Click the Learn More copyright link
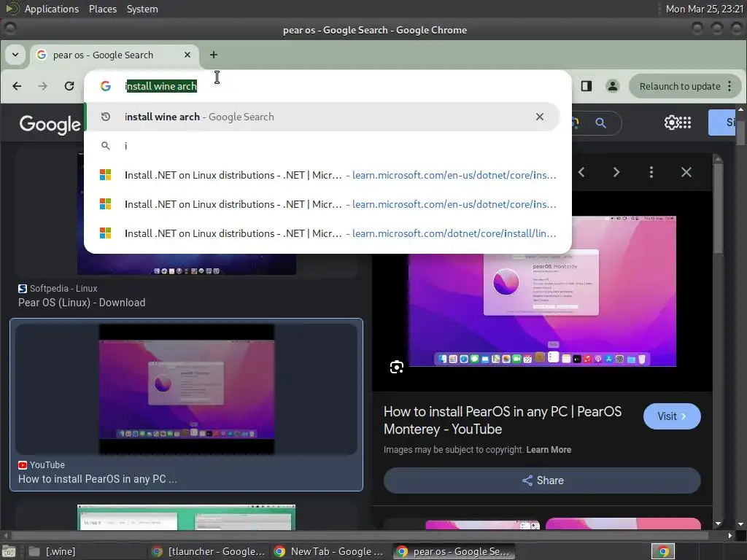Viewport: 747px width, 560px height. (x=549, y=449)
